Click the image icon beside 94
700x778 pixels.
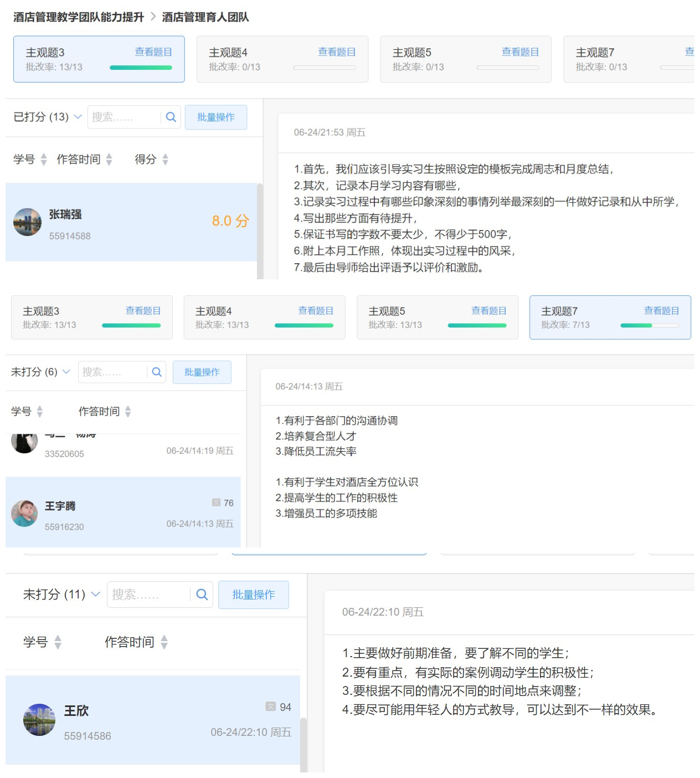pyautogui.click(x=270, y=707)
